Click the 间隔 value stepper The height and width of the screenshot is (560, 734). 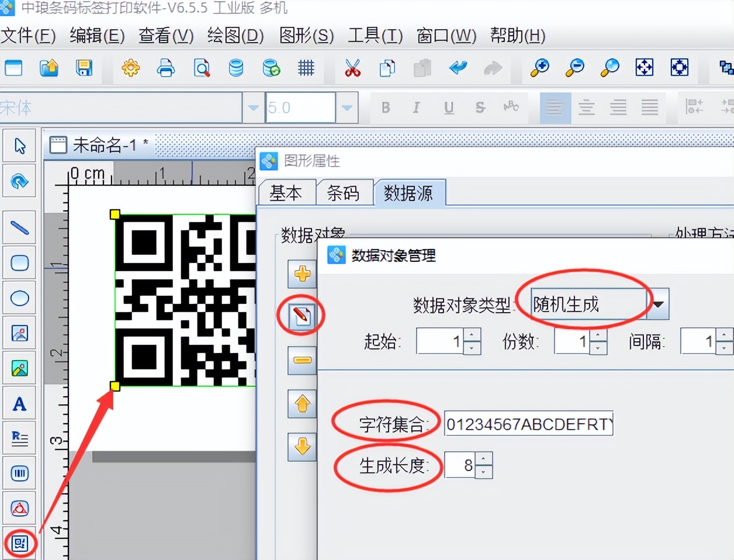725,341
